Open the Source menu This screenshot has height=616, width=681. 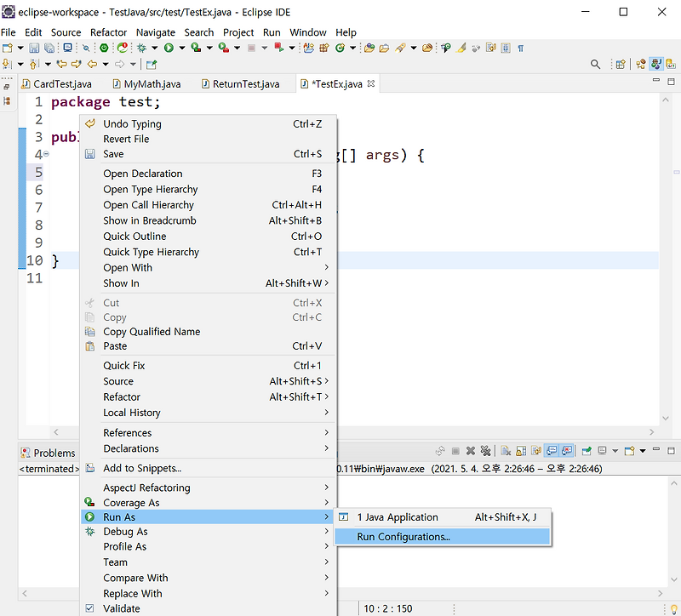64,32
